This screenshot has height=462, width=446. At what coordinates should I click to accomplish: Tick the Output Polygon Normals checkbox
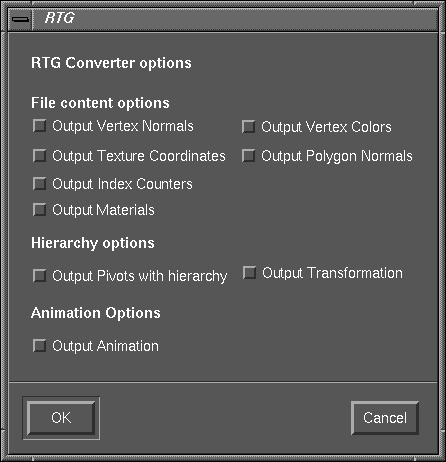(248, 156)
